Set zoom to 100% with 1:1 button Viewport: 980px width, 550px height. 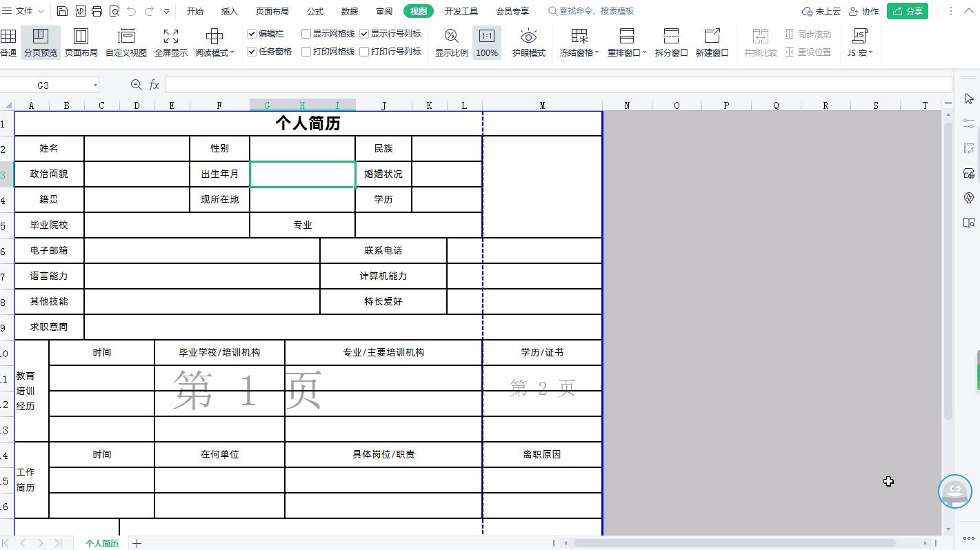click(x=486, y=41)
